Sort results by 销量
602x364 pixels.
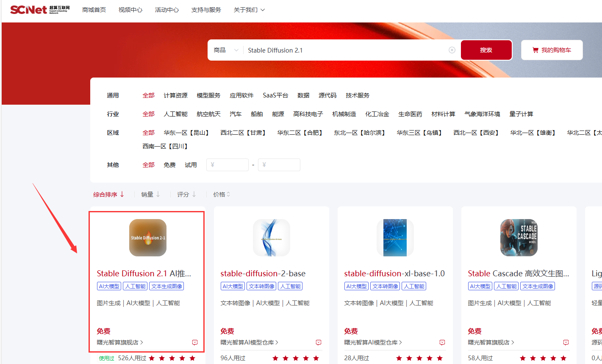pos(151,195)
